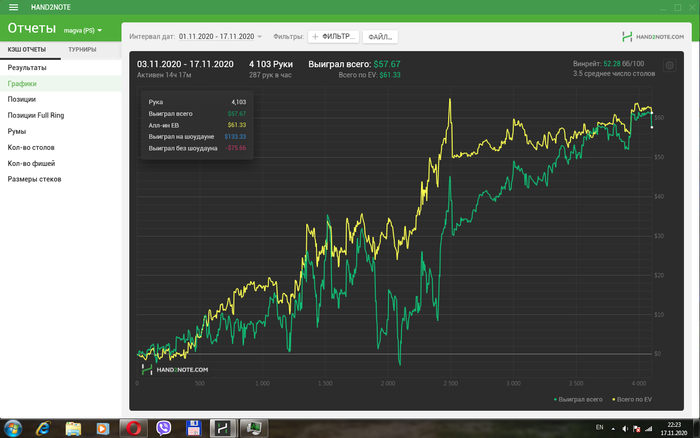The image size is (700, 438).
Task: Open Opera browser from taskbar
Action: click(133, 429)
